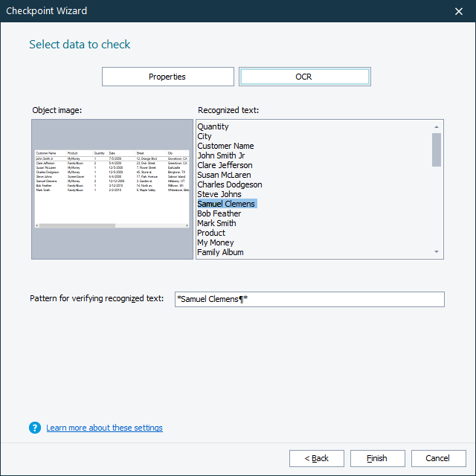Switch to the OCR tab
476x476 pixels.
(x=304, y=77)
